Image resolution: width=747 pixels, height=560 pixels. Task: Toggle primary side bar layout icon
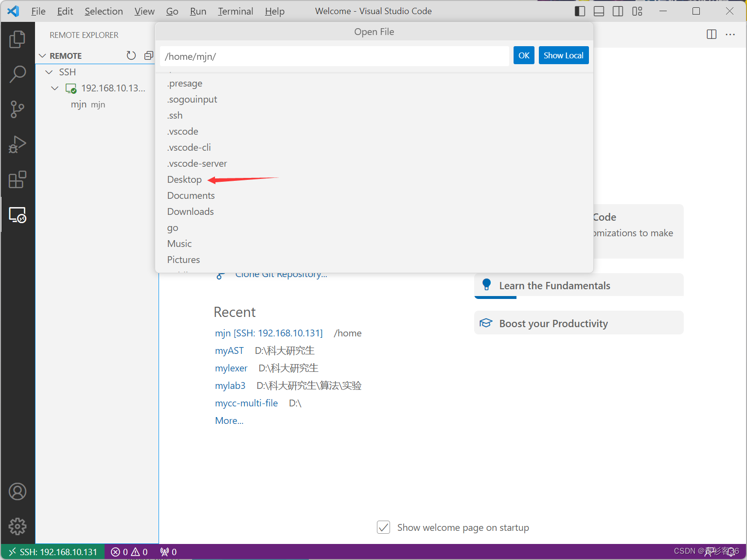[580, 11]
